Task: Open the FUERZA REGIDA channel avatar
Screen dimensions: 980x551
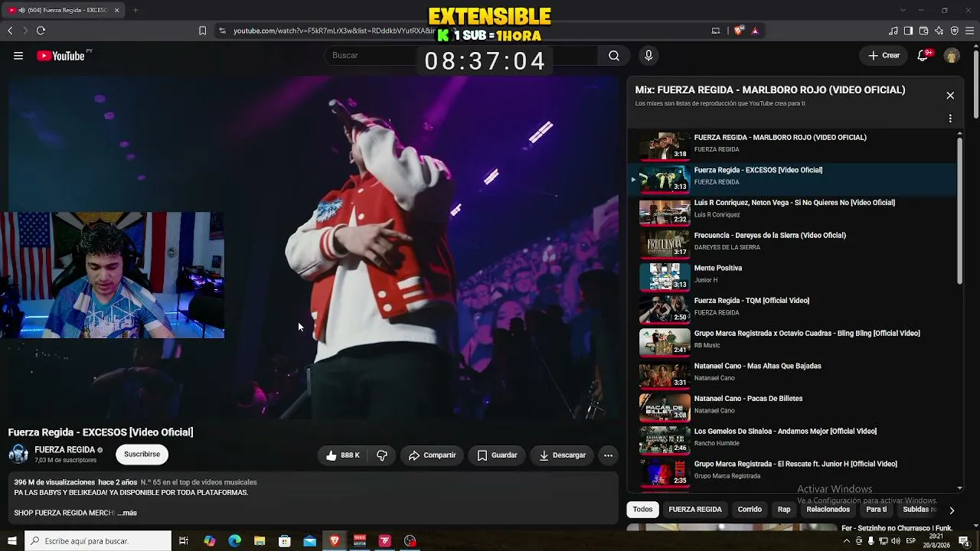Action: 18,455
